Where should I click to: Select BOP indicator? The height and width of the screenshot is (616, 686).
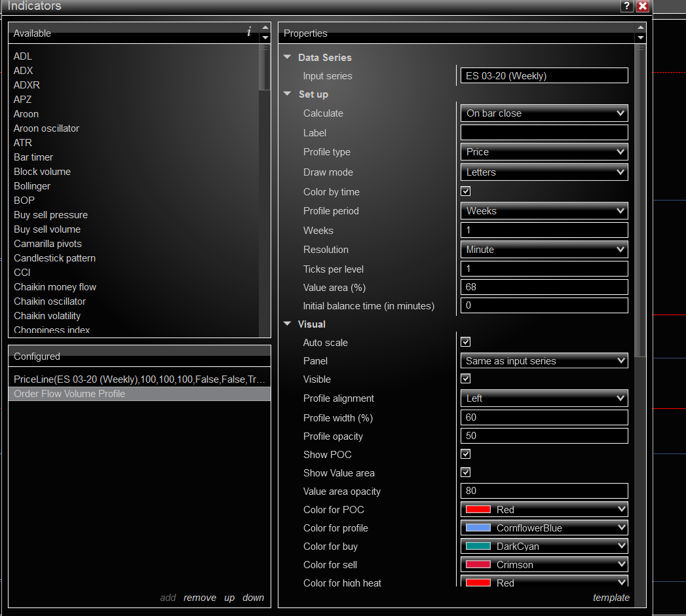point(24,201)
